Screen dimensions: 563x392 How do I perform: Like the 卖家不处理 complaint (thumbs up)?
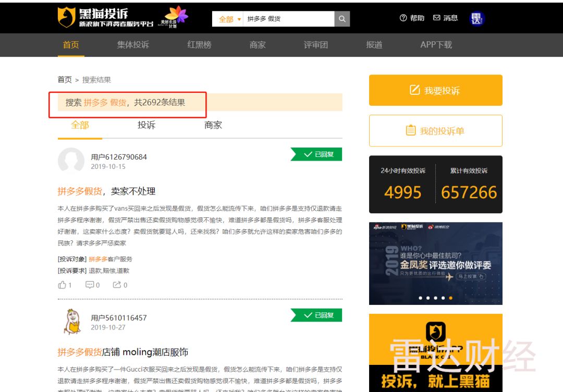coord(65,285)
